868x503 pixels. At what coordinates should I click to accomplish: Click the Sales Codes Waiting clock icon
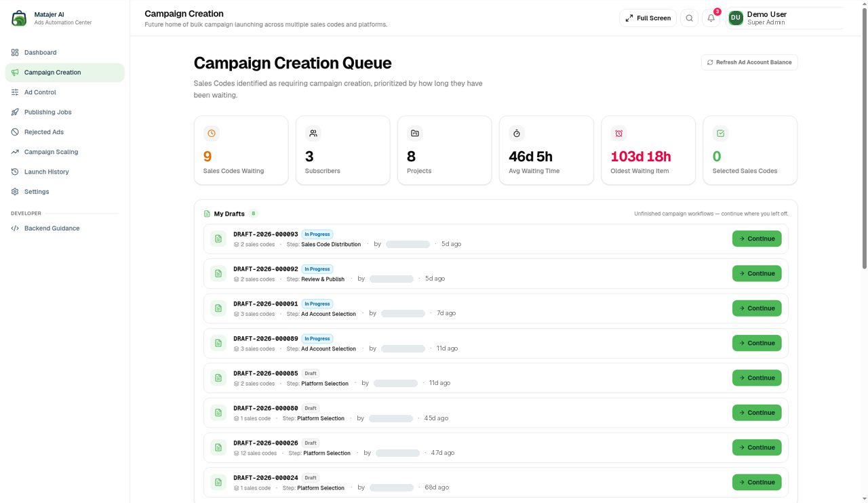click(x=212, y=134)
